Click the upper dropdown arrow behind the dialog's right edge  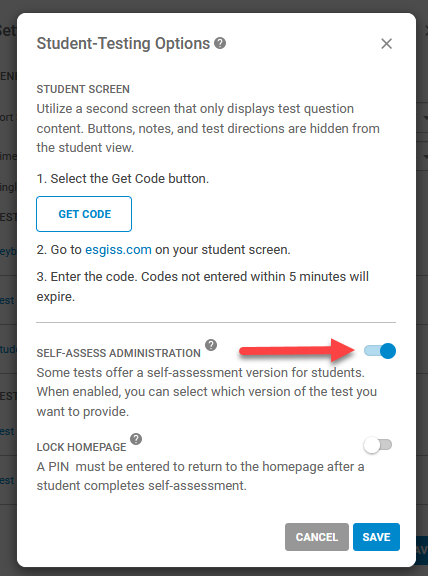425,118
